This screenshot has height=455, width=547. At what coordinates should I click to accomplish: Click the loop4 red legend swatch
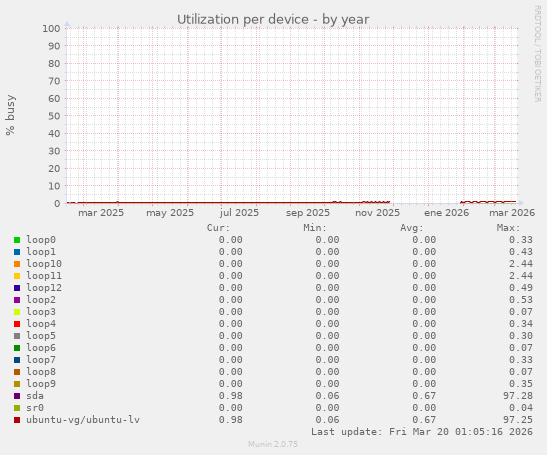pos(17,324)
